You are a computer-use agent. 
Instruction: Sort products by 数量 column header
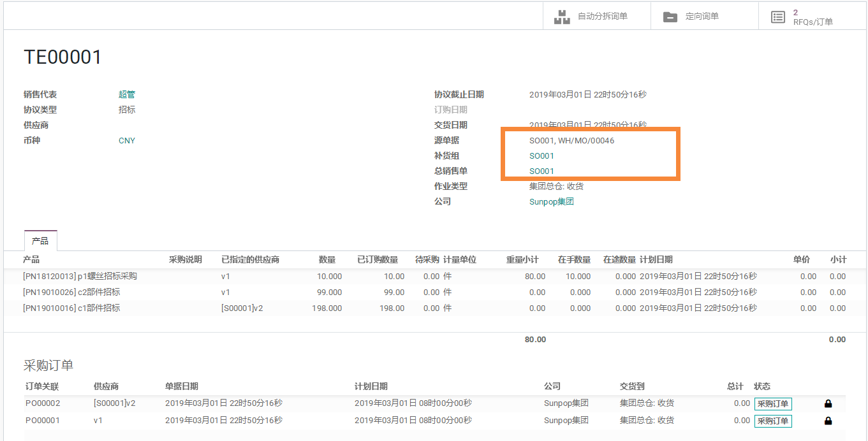(327, 259)
